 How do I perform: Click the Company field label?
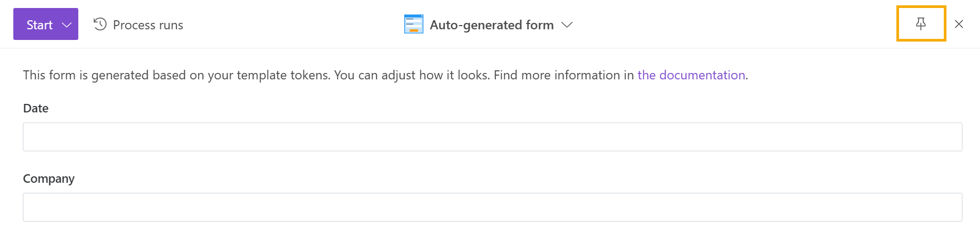point(48,179)
